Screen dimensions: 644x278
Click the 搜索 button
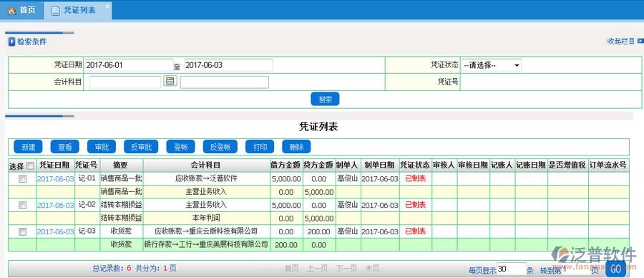(325, 99)
